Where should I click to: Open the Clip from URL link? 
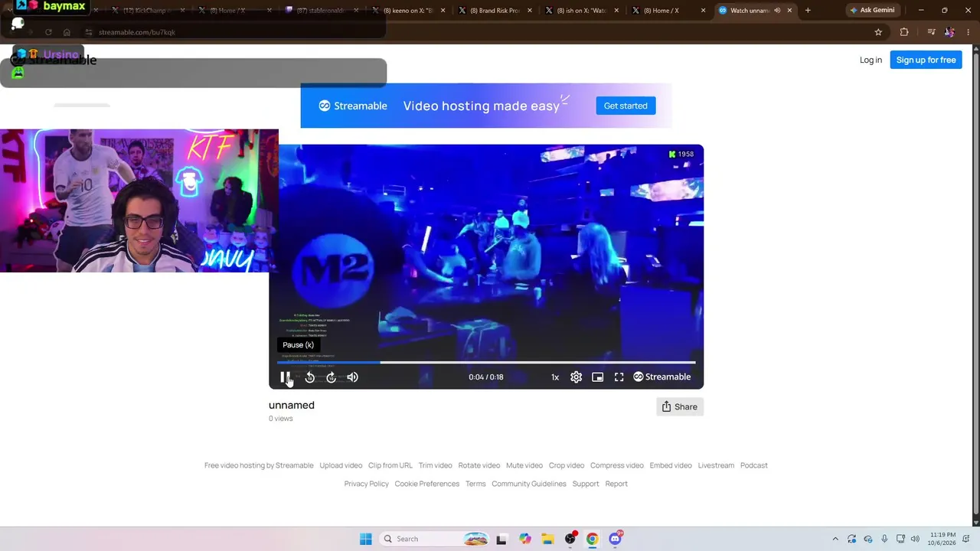coord(390,465)
